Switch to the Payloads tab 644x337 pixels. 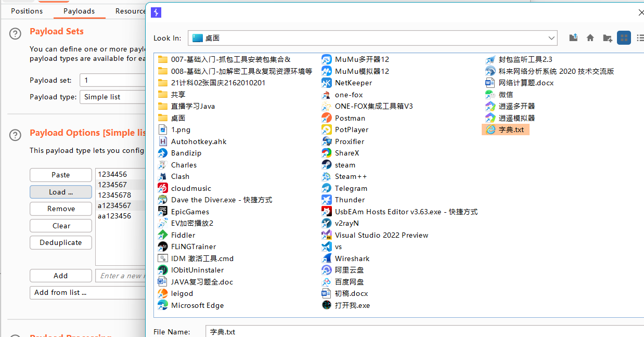pyautogui.click(x=79, y=11)
